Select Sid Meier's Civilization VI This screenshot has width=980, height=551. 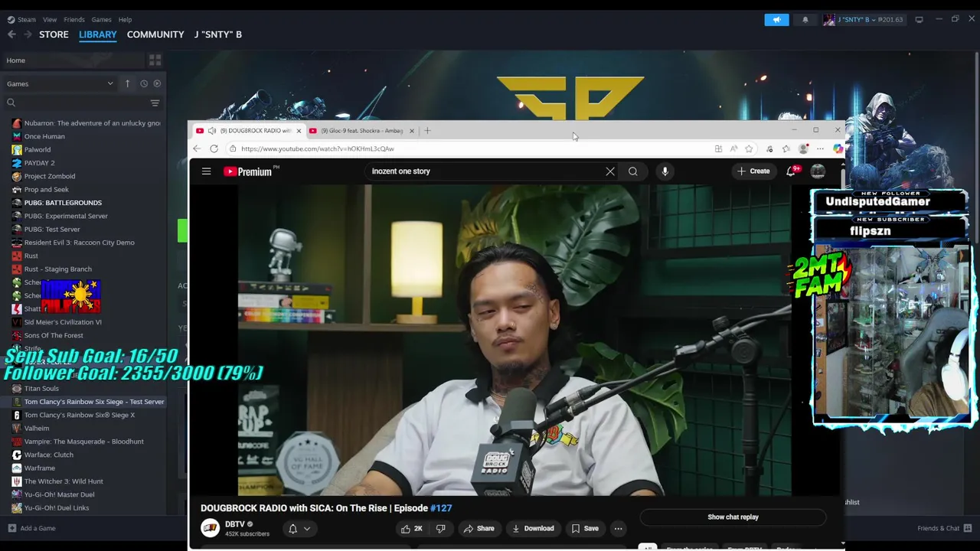63,322
